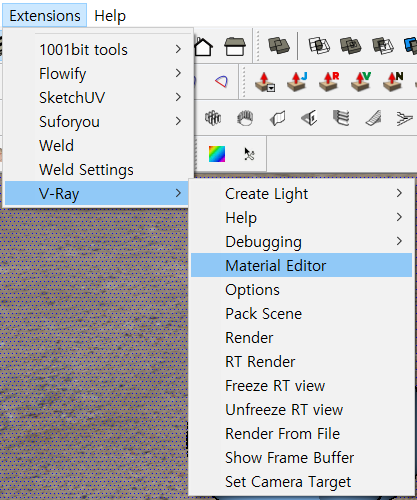
Task: Choose Unfreeze RT view
Action: 302,410
